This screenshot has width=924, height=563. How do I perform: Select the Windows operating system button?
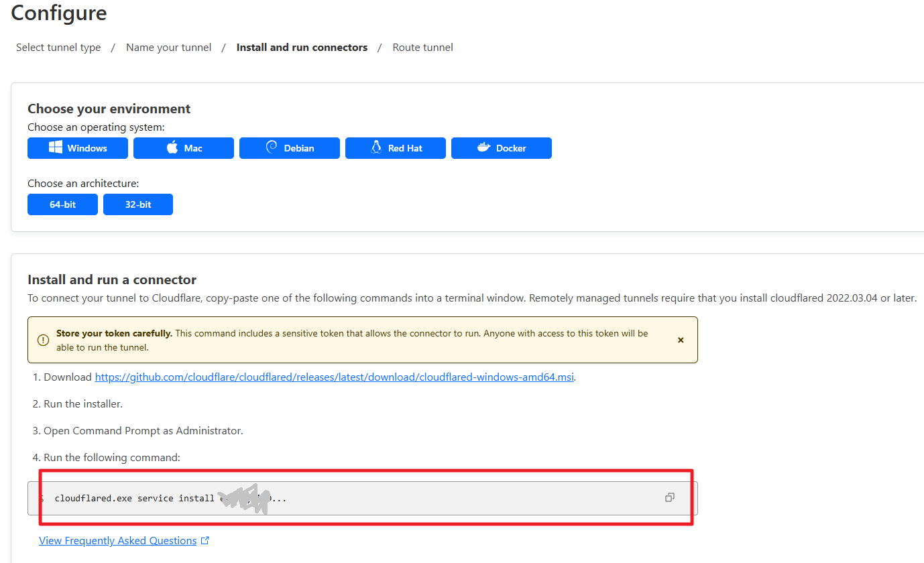click(78, 148)
